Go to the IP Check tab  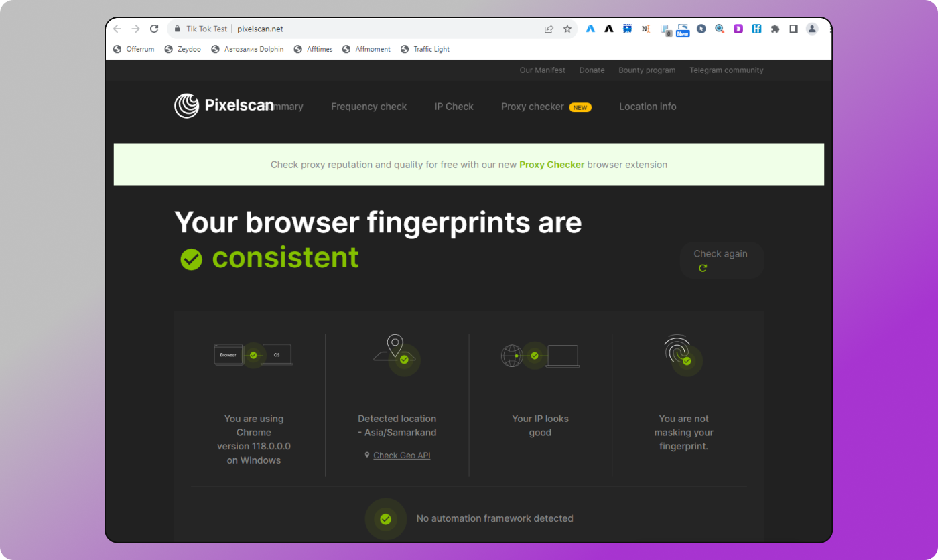(x=454, y=107)
